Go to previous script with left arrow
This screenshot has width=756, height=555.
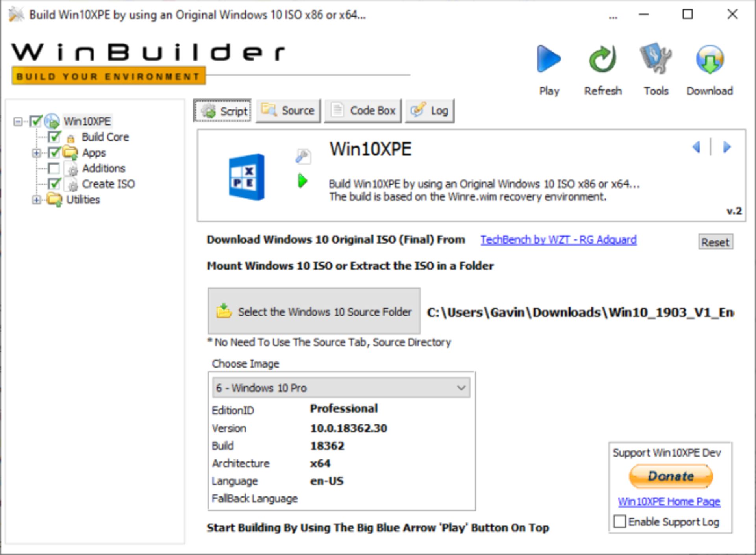(696, 147)
